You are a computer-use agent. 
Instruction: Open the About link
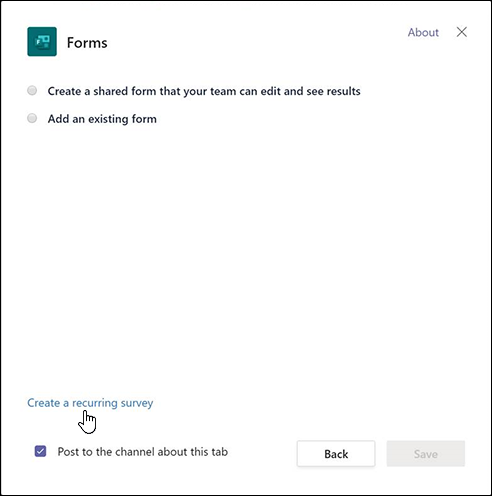[x=423, y=32]
